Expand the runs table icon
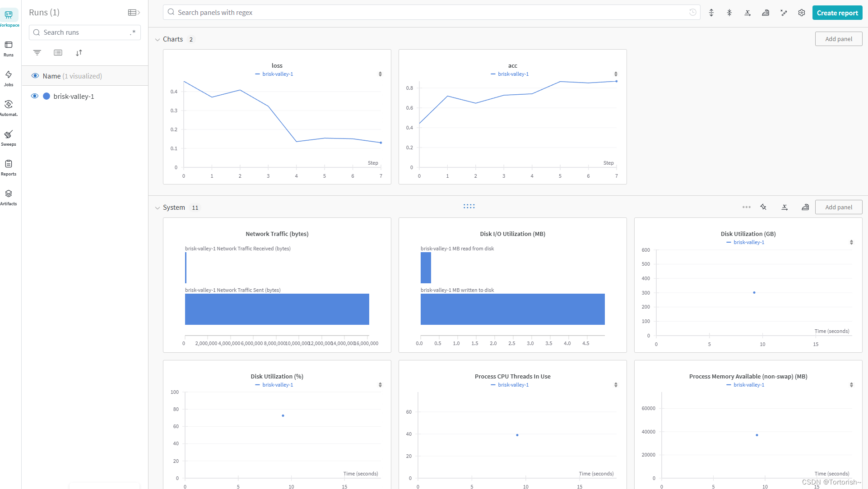The width and height of the screenshot is (868, 489). (x=134, y=13)
